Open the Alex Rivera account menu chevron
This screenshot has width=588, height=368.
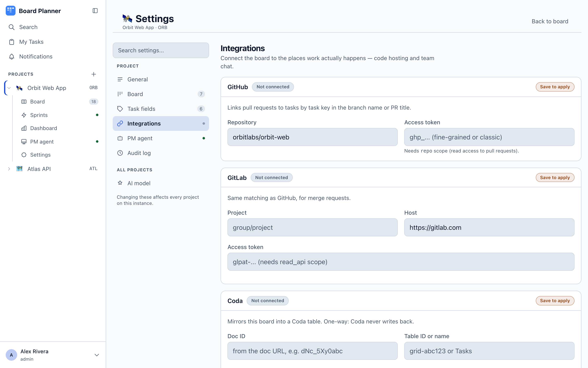96,355
